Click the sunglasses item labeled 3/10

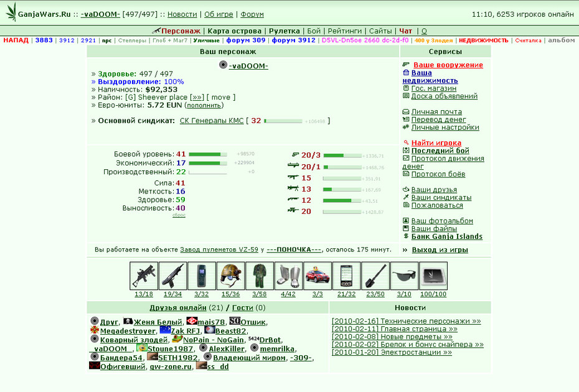pos(404,276)
